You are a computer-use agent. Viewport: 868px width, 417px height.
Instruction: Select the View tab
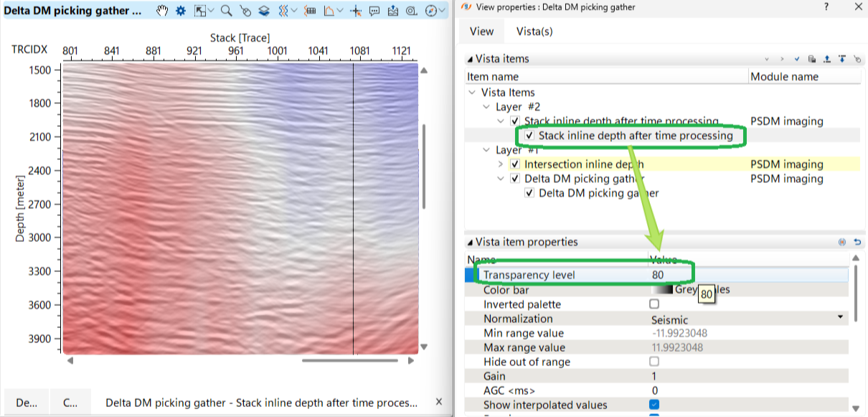481,32
